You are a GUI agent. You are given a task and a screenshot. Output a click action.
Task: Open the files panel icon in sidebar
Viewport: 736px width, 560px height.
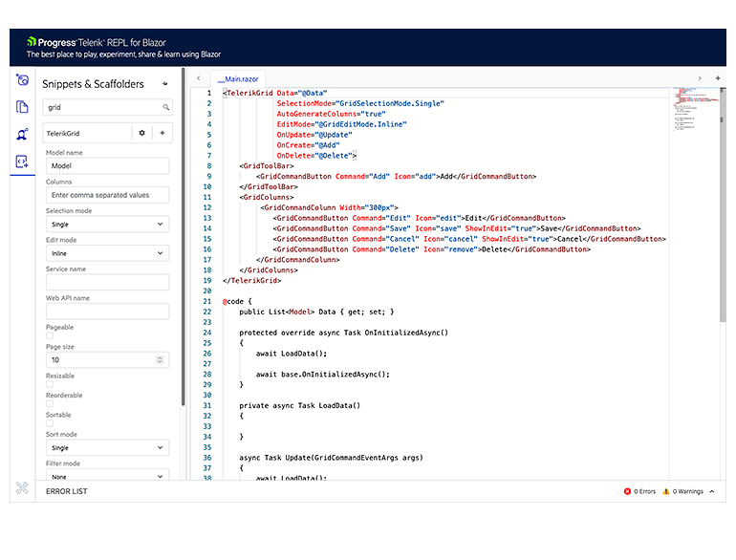22,107
